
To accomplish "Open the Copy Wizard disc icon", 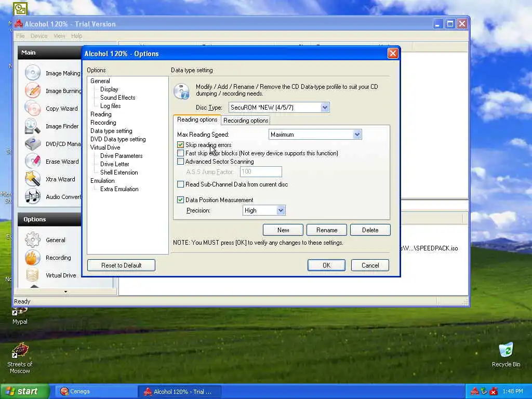I will (33, 108).
